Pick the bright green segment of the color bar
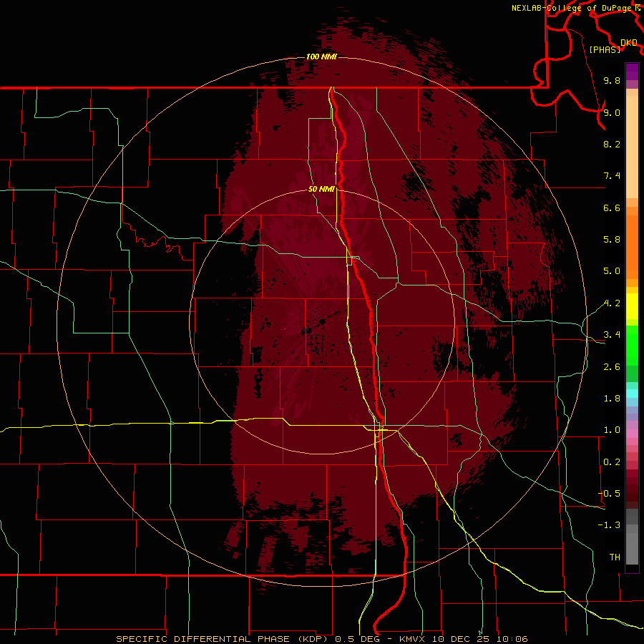Viewport: 644px width, 644px height. [632, 345]
